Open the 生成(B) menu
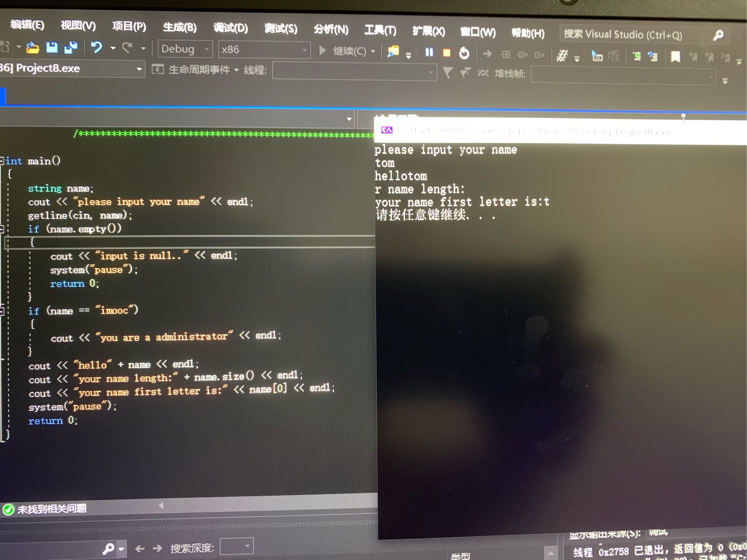This screenshot has width=747, height=560. 180,27
